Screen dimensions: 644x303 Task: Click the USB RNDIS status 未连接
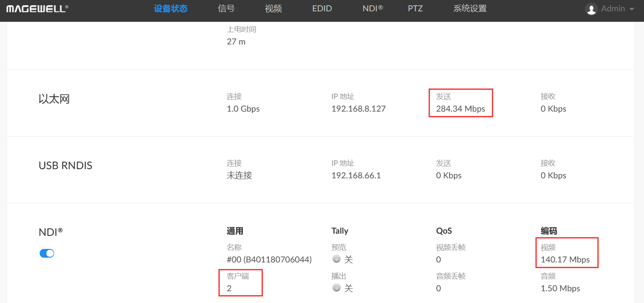coord(239,175)
